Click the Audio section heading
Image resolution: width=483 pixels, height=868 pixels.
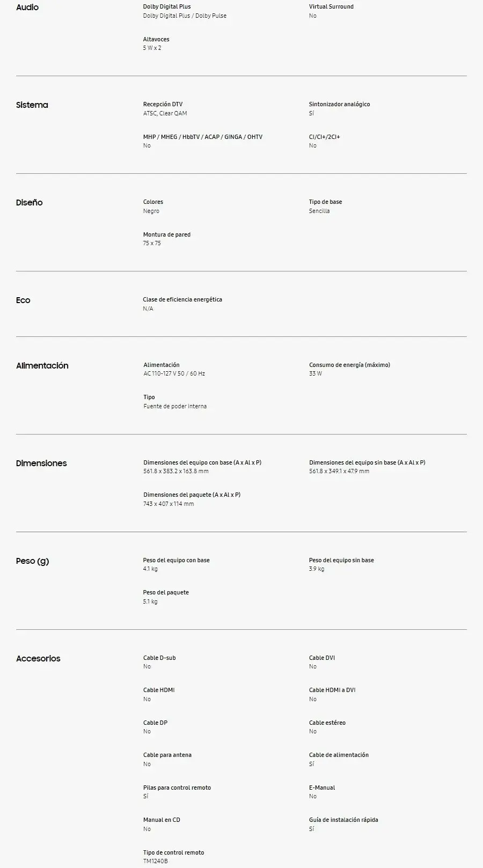(x=27, y=8)
